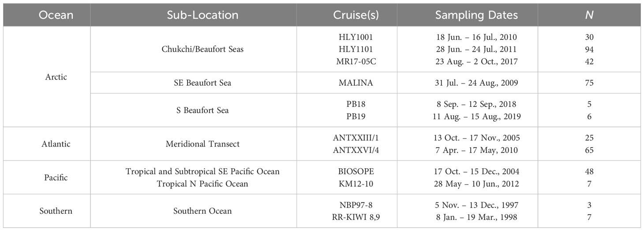Viewport: 644px width, 231px height.
Task: Click the date 31 Jul. – 24 Aug., 2009
Action: [x=476, y=83]
